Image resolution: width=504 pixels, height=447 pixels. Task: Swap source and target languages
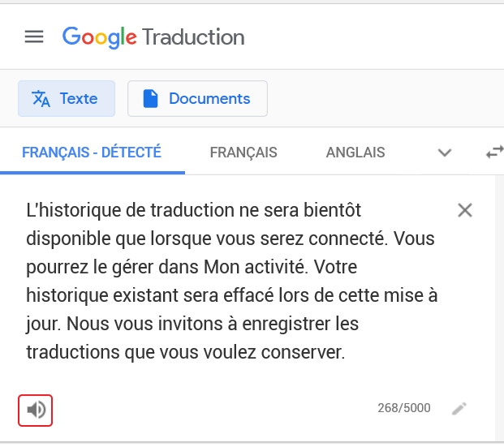click(x=495, y=153)
